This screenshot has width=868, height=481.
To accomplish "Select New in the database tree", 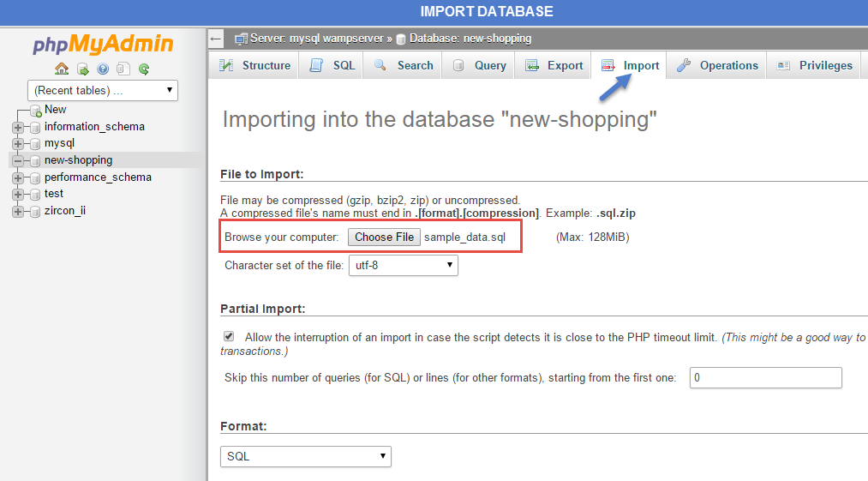I will [56, 110].
